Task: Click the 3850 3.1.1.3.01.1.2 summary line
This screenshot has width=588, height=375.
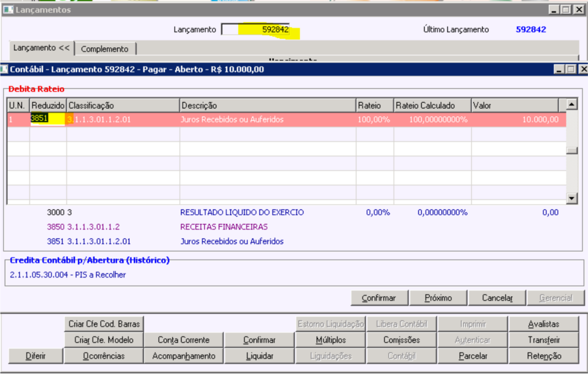Action: point(83,227)
